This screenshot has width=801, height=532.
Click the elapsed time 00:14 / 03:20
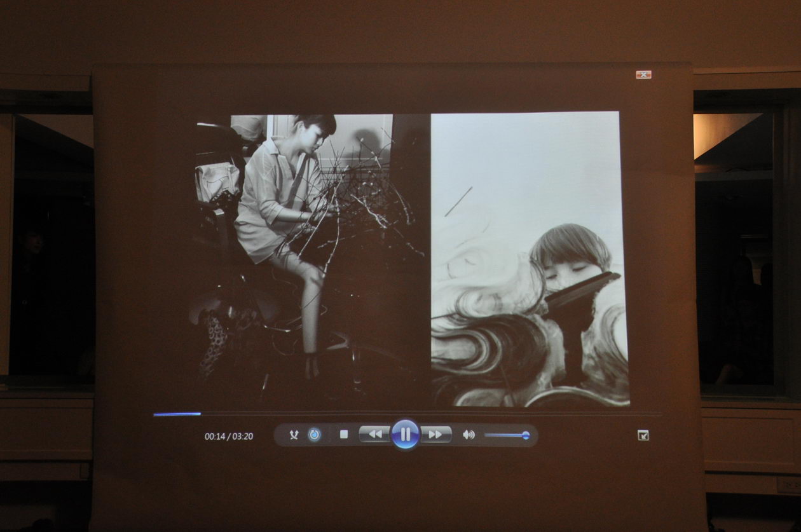[x=229, y=436]
